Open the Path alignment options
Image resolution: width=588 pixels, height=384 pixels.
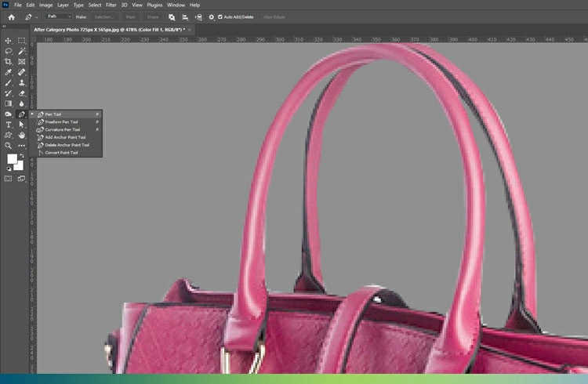[x=185, y=17]
